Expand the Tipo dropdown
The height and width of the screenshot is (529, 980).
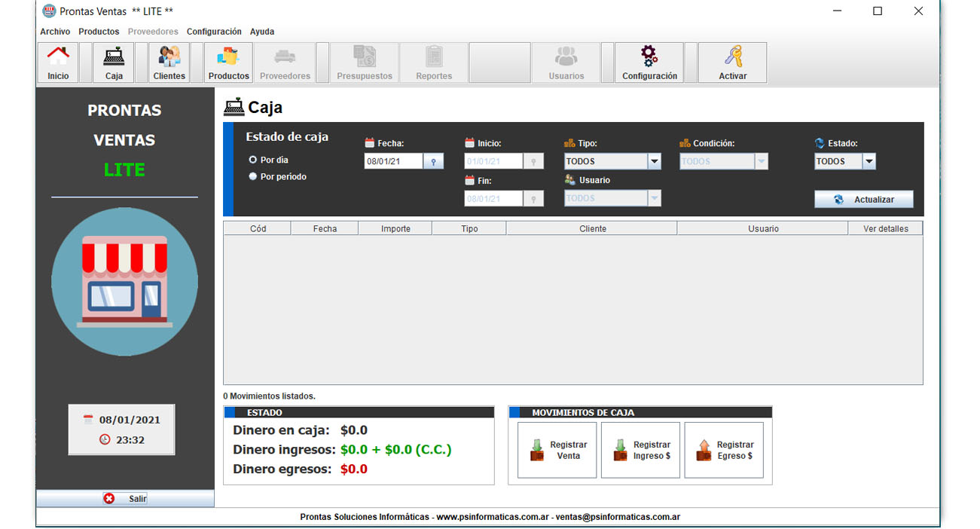pyautogui.click(x=654, y=161)
